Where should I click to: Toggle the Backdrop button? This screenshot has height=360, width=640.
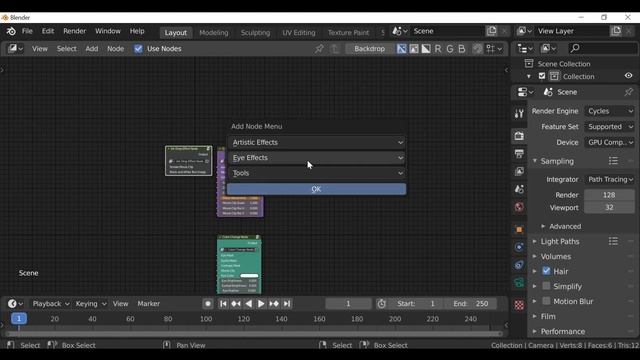369,49
